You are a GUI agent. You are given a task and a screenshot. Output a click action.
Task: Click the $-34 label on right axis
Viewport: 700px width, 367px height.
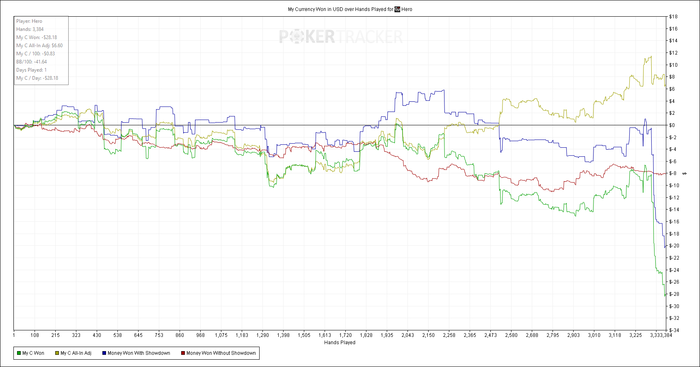click(673, 330)
